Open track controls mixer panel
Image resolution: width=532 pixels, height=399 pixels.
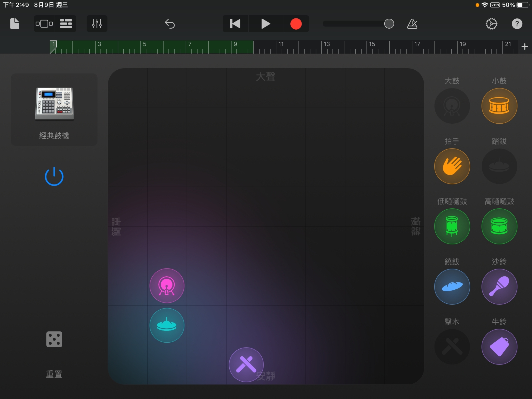click(97, 24)
